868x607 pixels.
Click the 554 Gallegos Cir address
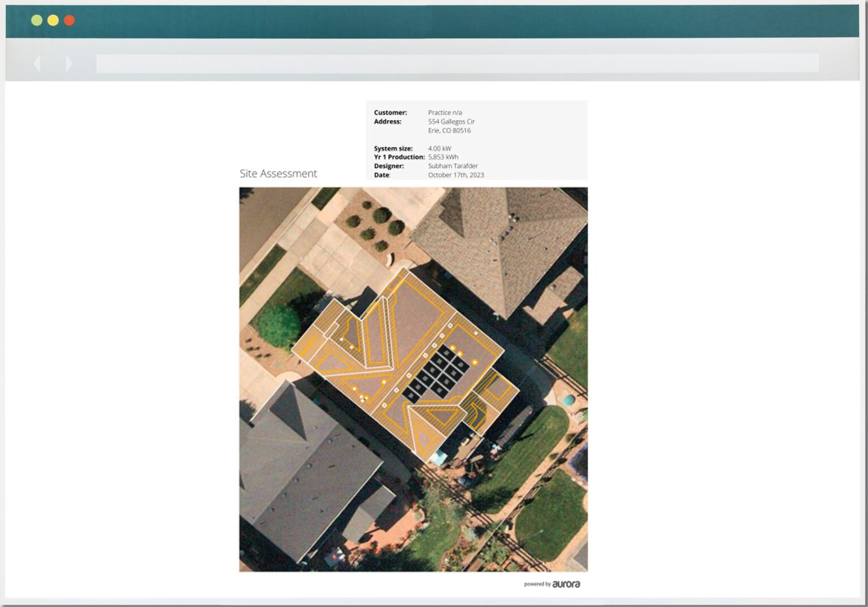(x=451, y=121)
